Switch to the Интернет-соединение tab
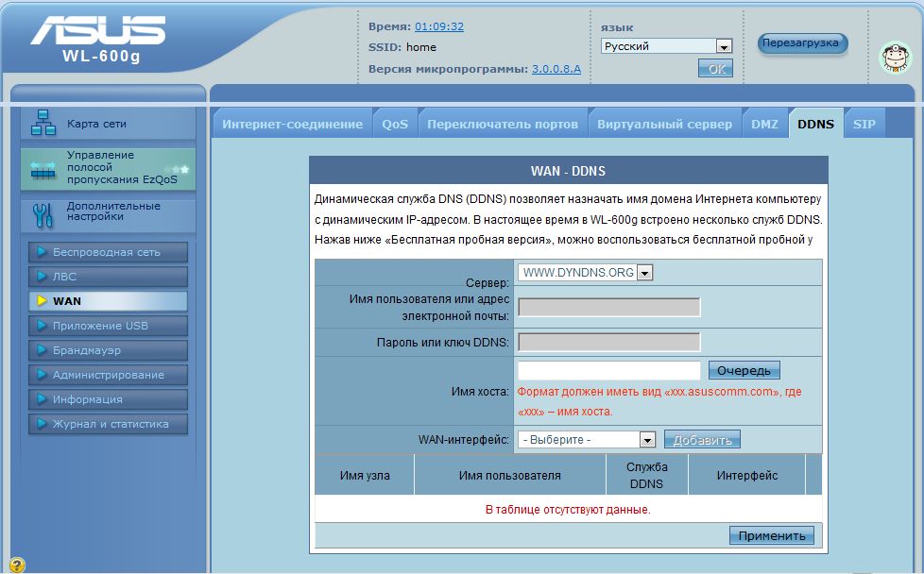Image resolution: width=924 pixels, height=574 pixels. point(292,124)
